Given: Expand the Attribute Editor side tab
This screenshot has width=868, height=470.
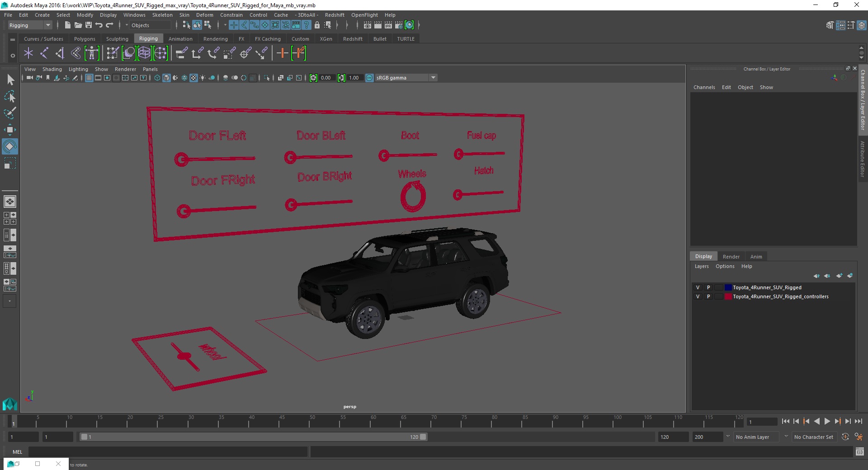Looking at the screenshot, I should (x=863, y=159).
